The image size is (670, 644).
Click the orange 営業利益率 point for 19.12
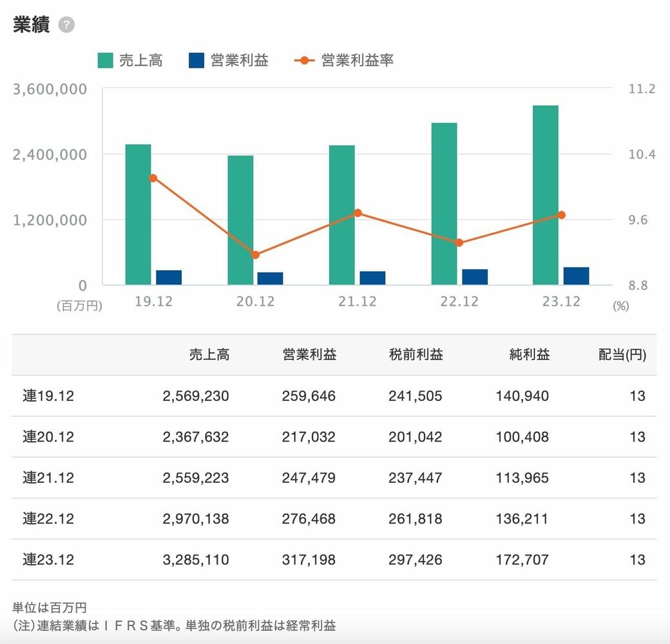153,179
